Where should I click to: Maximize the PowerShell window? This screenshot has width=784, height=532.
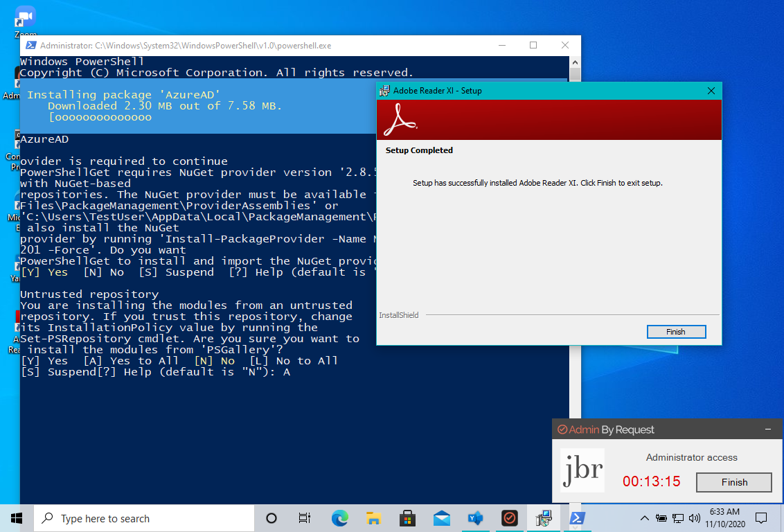tap(533, 46)
